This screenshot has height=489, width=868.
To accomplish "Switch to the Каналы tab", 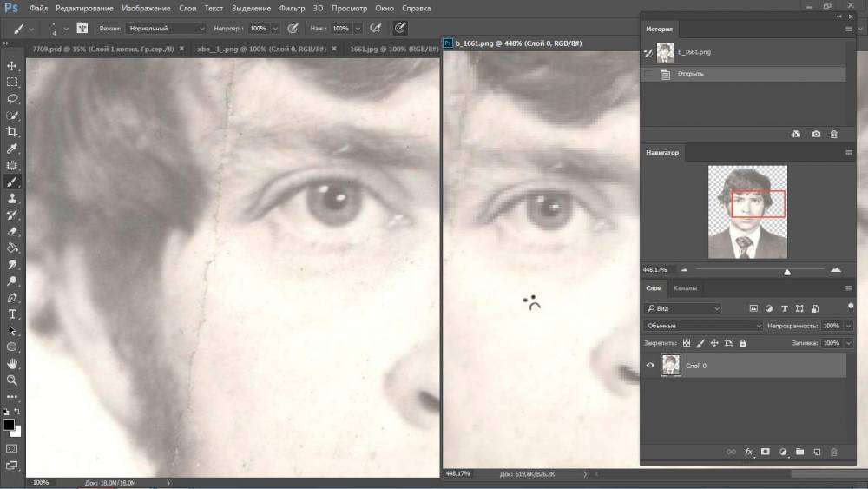I will coord(685,288).
